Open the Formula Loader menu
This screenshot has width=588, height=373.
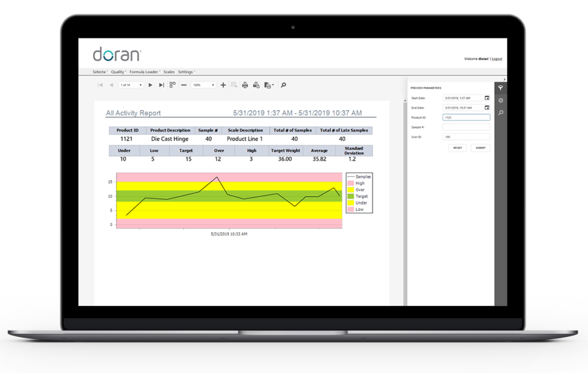[x=145, y=72]
